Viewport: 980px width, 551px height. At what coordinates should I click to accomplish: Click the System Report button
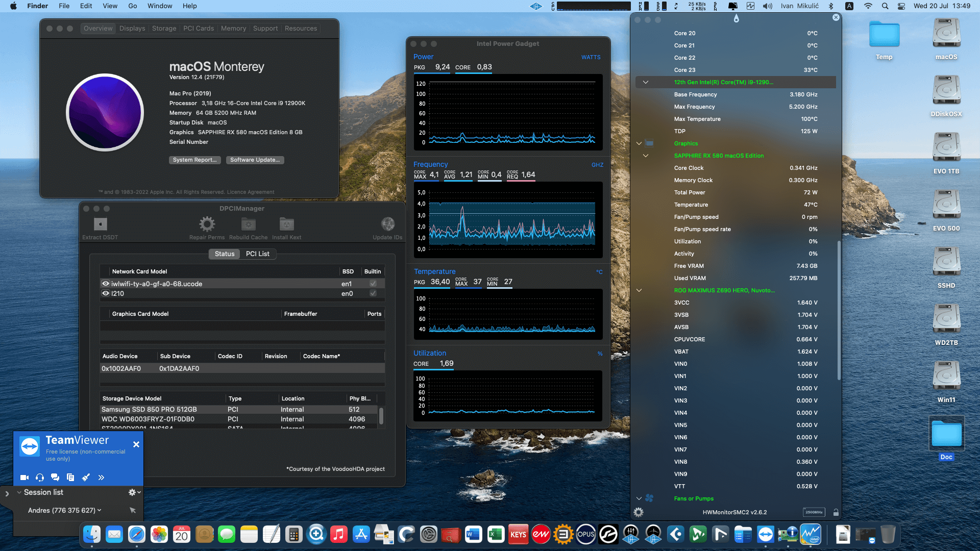point(195,160)
